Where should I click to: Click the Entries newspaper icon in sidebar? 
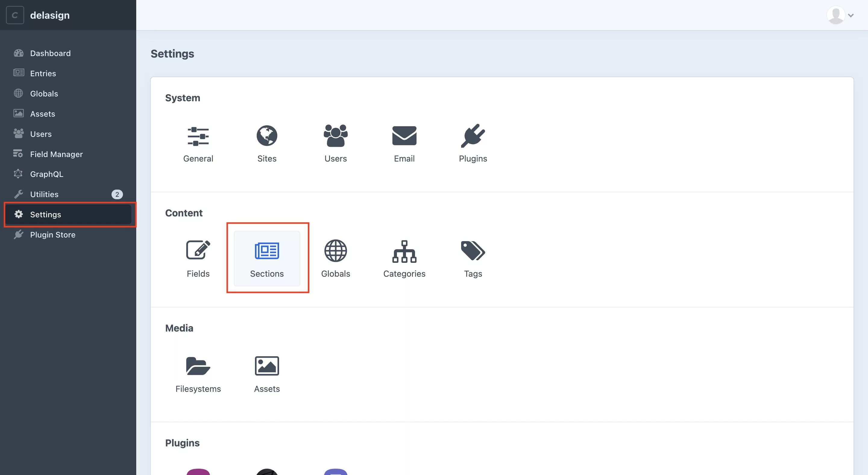pyautogui.click(x=18, y=73)
